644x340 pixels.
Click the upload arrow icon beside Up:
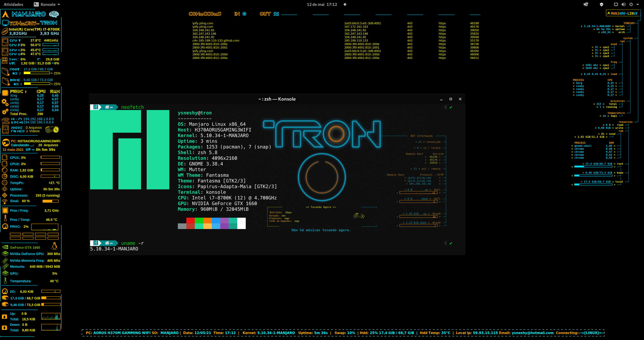[x=5, y=316]
